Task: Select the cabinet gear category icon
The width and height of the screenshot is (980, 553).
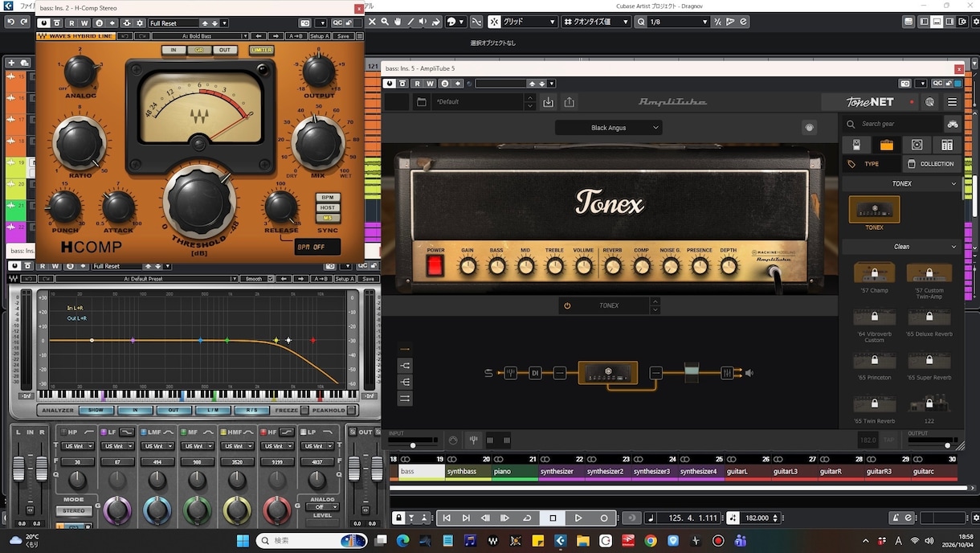Action: coord(917,145)
